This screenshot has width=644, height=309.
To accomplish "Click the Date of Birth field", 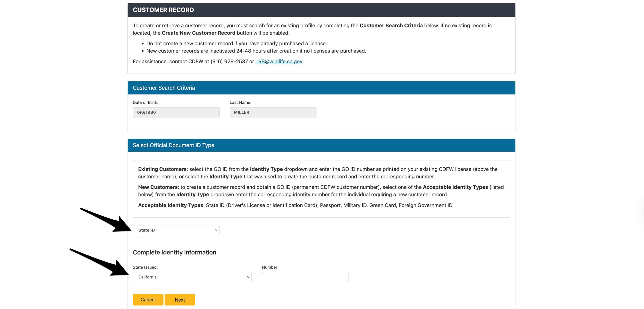I will 176,113.
